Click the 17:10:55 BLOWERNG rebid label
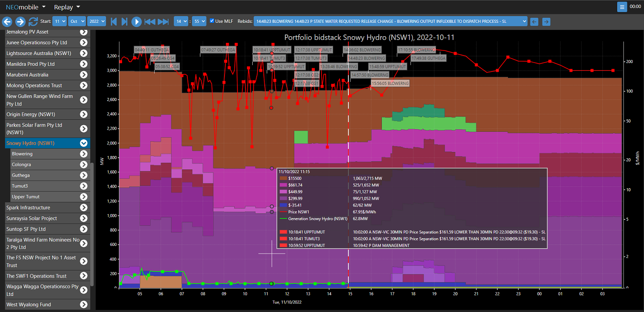This screenshot has width=644, height=312. [x=416, y=50]
